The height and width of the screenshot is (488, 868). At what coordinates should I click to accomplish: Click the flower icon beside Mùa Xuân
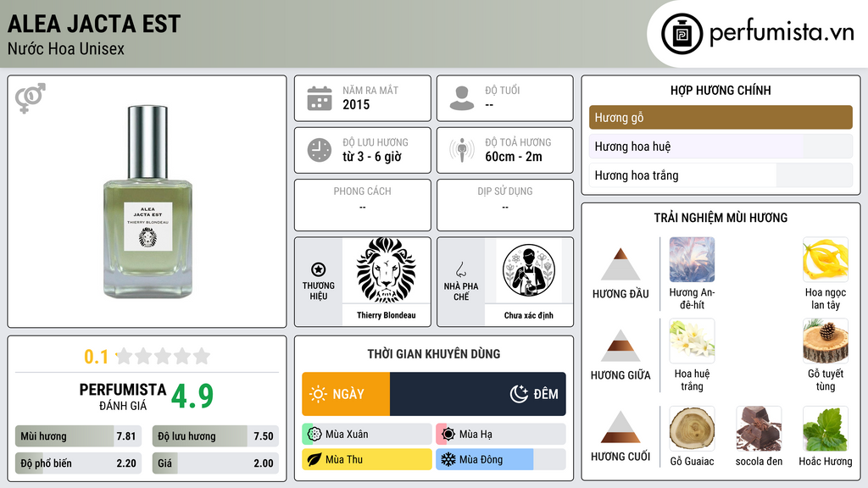point(314,434)
